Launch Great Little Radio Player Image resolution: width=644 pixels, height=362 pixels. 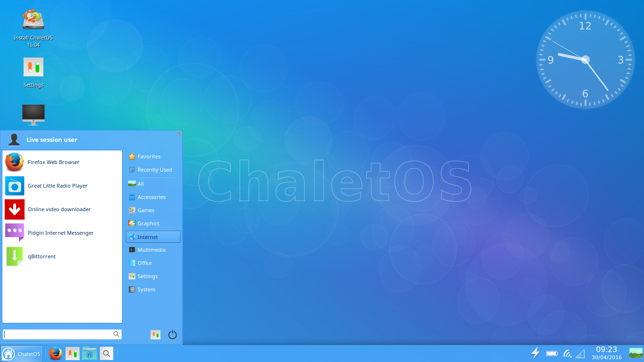click(x=62, y=186)
